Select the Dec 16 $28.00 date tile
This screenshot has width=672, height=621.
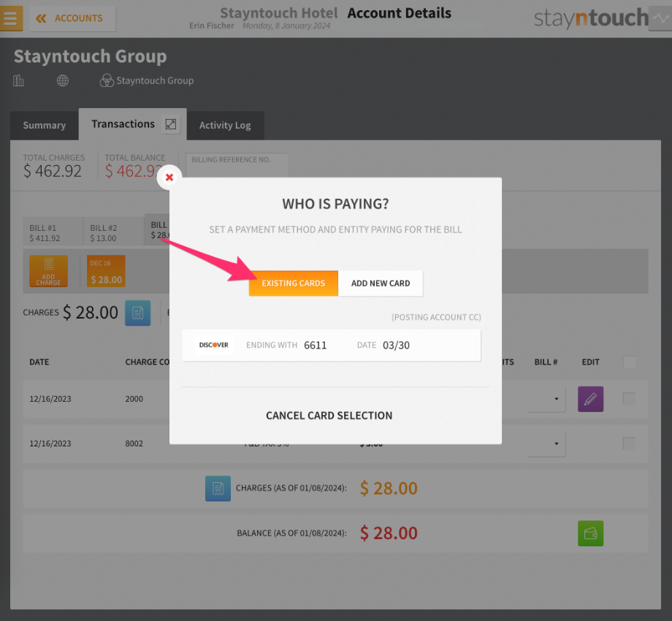point(106,271)
